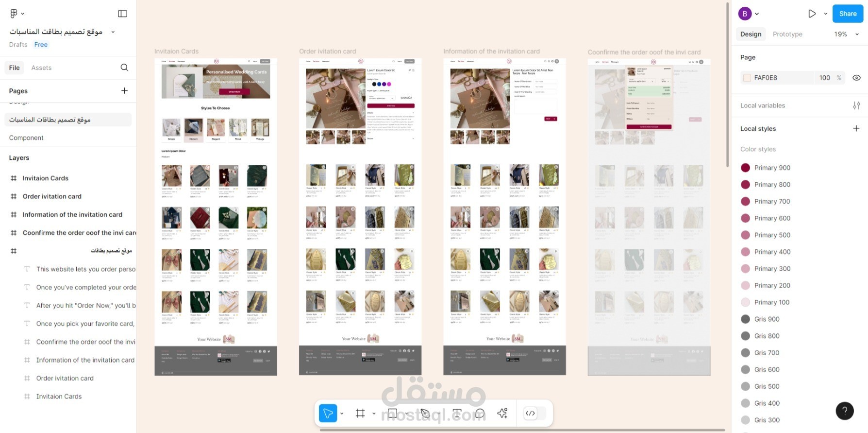Switch to the Prototype tab
This screenshot has height=433, width=868.
tap(787, 34)
